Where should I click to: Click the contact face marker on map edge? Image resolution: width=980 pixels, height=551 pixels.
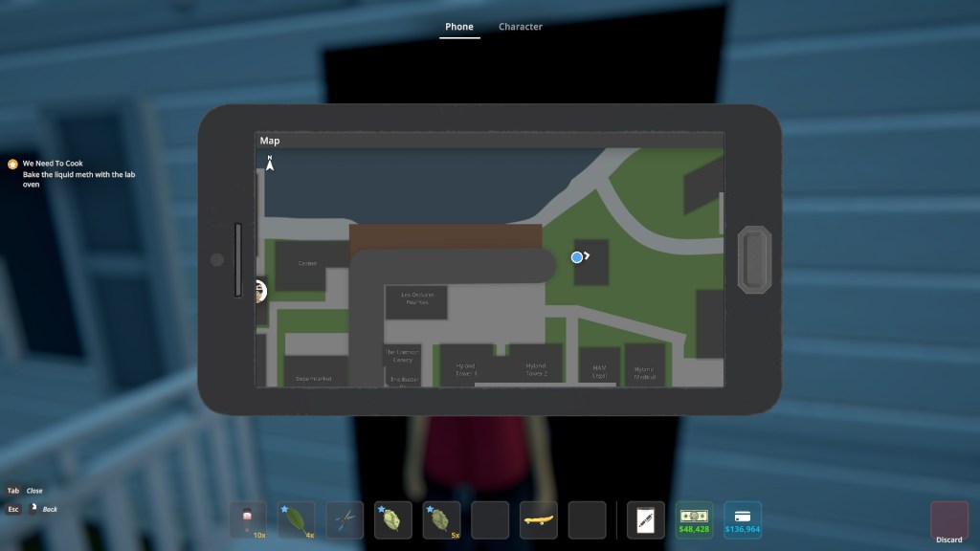tap(259, 291)
